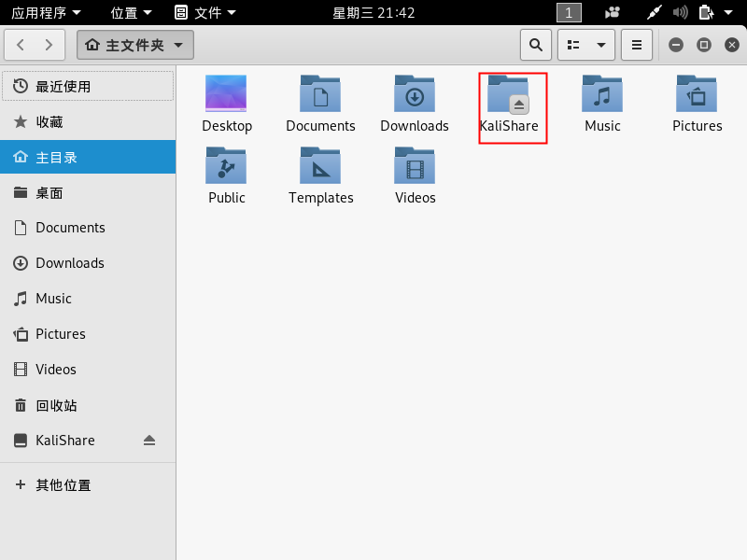747x560 pixels.
Task: Select 主目录 in the sidebar
Action: tap(88, 157)
